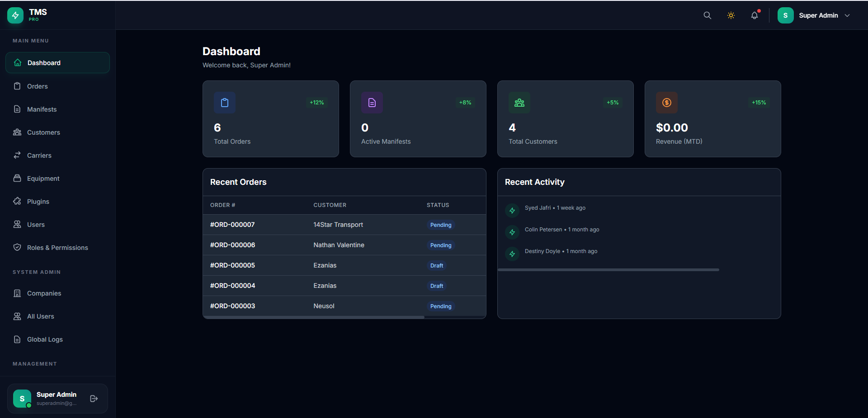Click customer Nathan Valentine
Screen dimensions: 868x418
(339, 245)
